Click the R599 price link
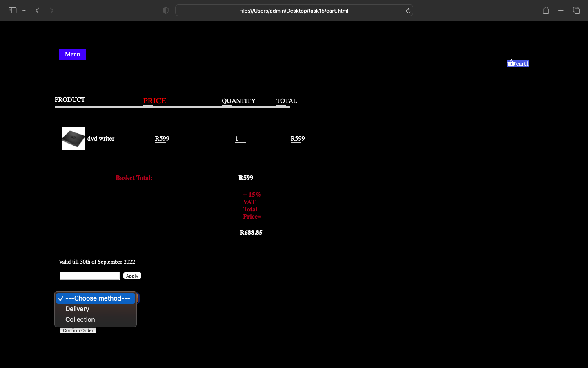This screenshot has height=368, width=588. [162, 139]
